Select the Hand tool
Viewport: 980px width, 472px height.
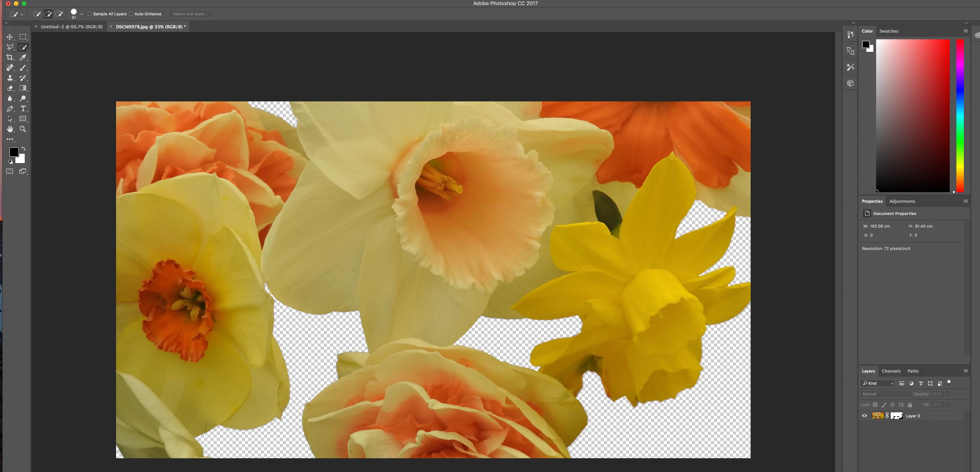point(10,129)
